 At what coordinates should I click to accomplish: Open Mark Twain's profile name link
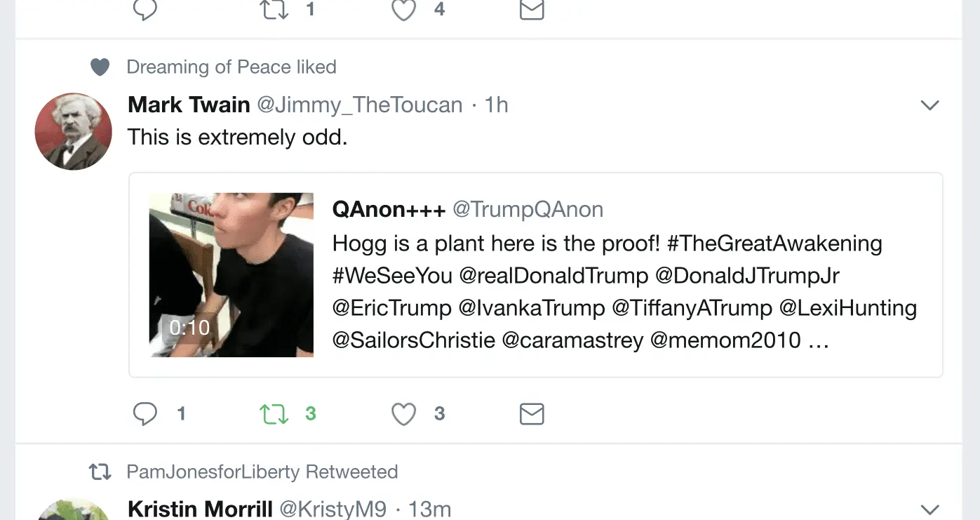pos(189,105)
